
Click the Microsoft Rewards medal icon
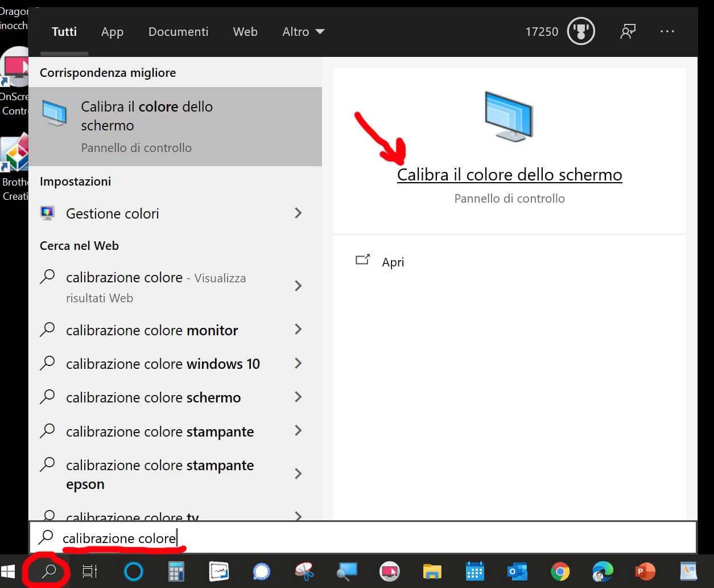pos(580,32)
